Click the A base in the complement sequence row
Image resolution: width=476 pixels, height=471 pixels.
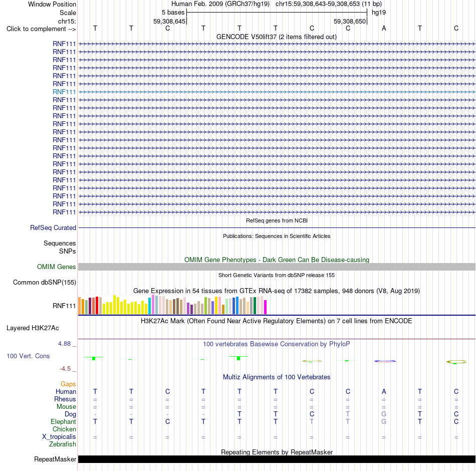coord(384,28)
